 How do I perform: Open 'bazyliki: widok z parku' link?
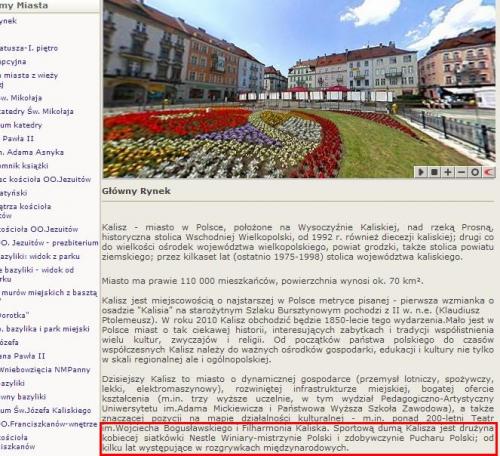point(40,256)
